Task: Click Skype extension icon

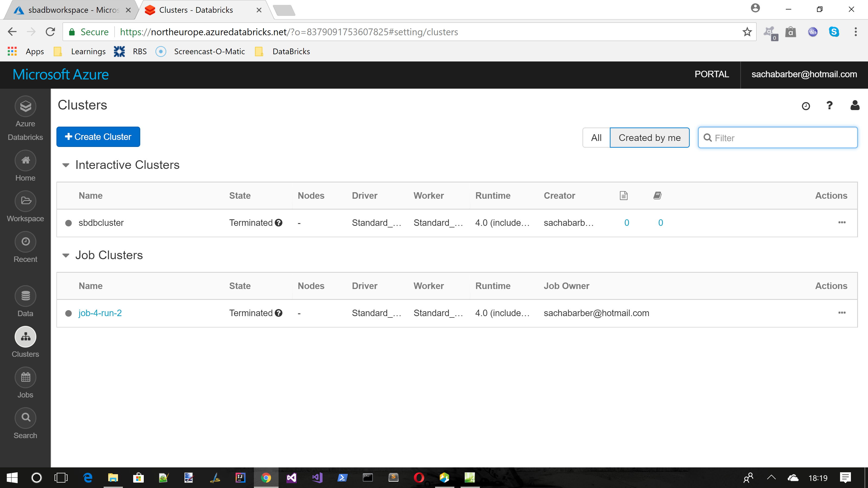Action: tap(834, 32)
